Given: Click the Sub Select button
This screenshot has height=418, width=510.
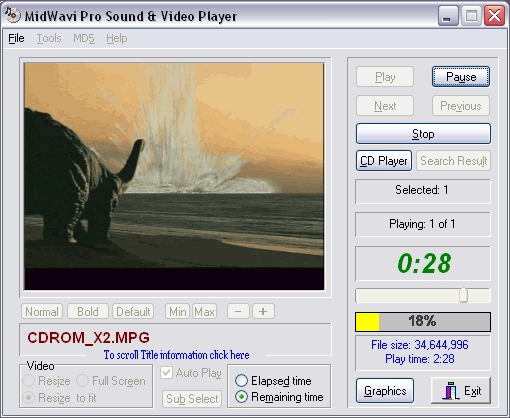Looking at the screenshot, I should 192,399.
